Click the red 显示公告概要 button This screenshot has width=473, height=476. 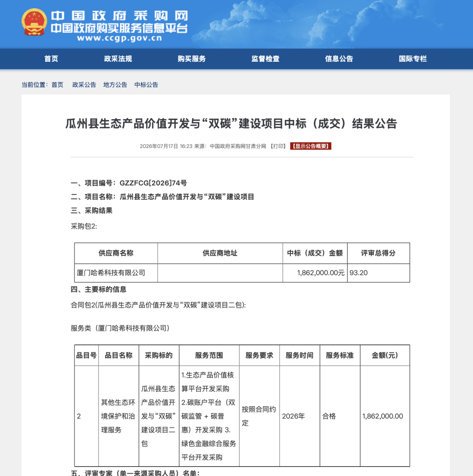click(x=311, y=146)
